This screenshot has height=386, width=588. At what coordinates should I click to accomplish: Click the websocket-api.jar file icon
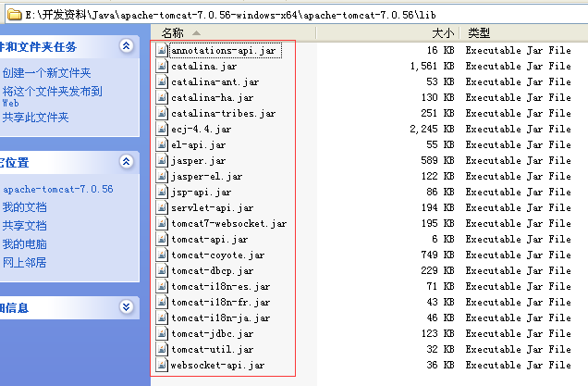(162, 366)
